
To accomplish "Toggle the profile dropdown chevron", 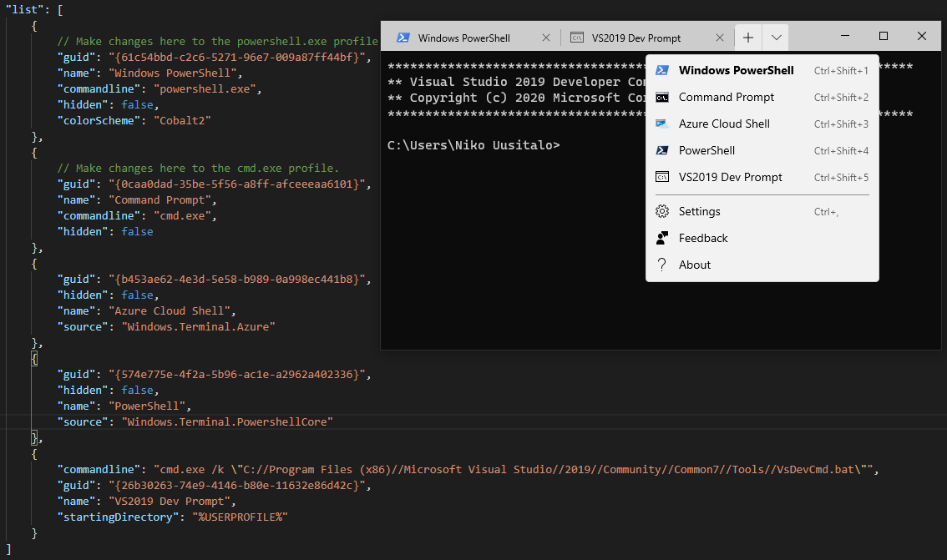I will tap(776, 38).
